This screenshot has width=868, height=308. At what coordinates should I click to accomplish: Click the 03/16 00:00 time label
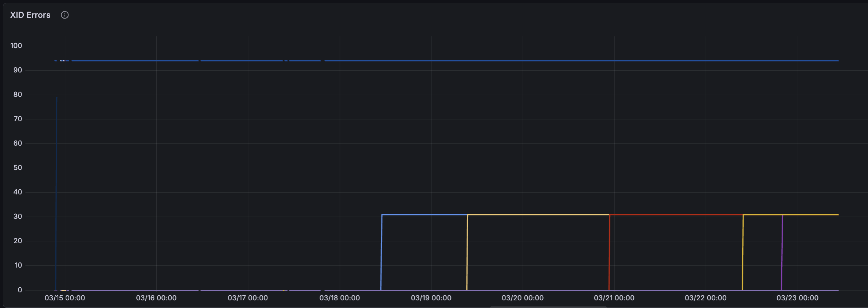click(156, 298)
